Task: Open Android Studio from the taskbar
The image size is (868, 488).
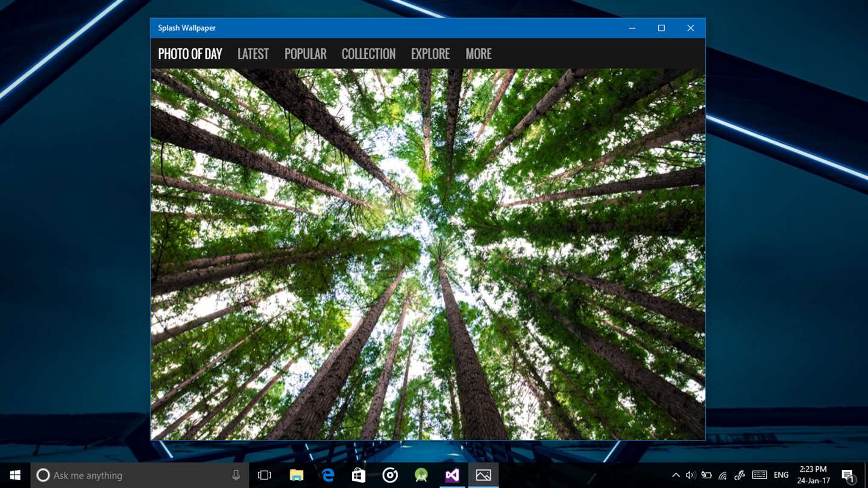Action: 421,475
